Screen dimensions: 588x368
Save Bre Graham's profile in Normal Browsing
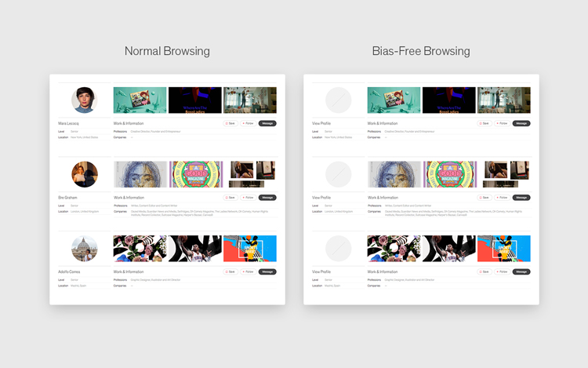(x=230, y=198)
